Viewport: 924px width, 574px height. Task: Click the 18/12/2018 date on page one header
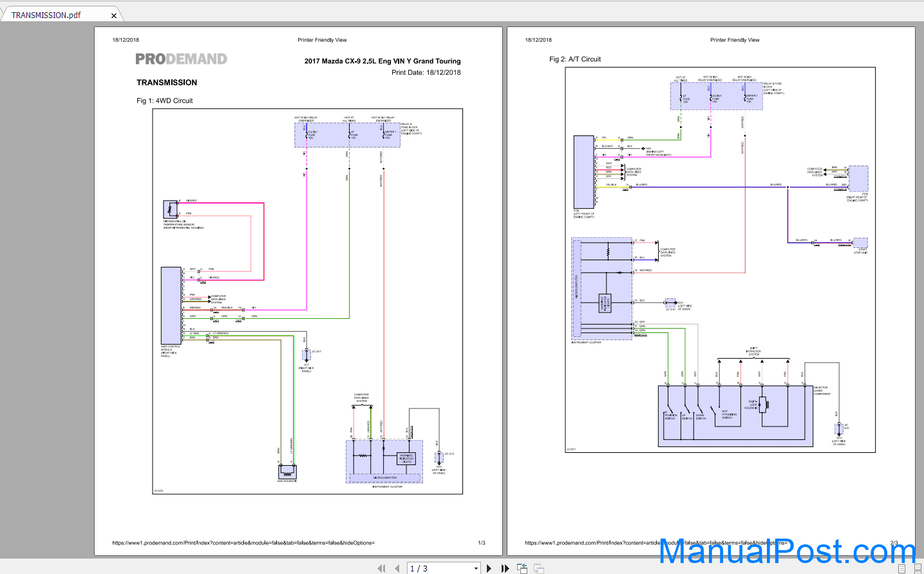(x=126, y=40)
